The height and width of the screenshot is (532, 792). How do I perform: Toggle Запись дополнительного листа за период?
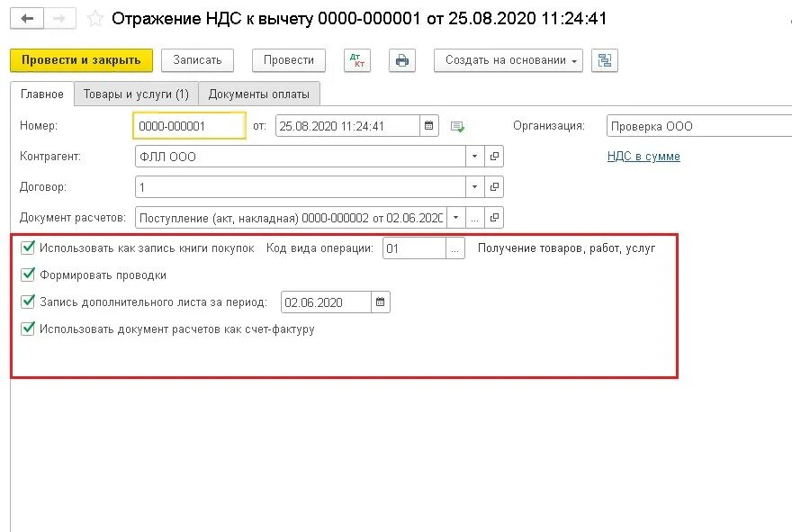(28, 302)
